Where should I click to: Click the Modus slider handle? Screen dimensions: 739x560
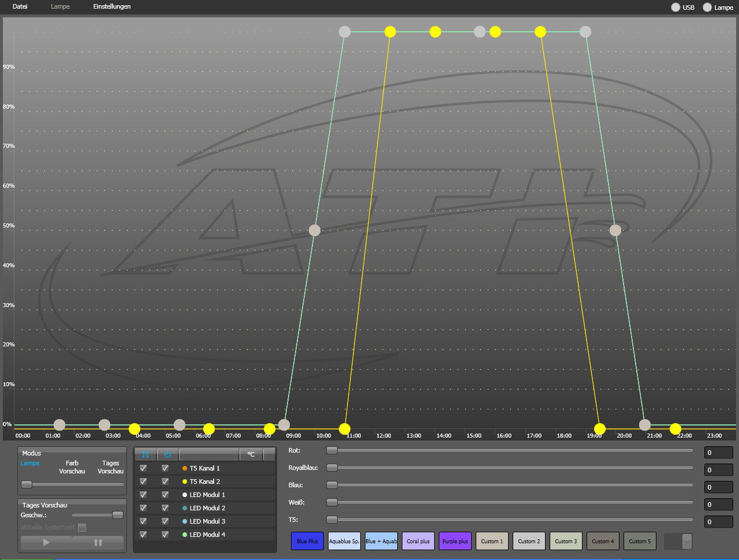pyautogui.click(x=27, y=484)
